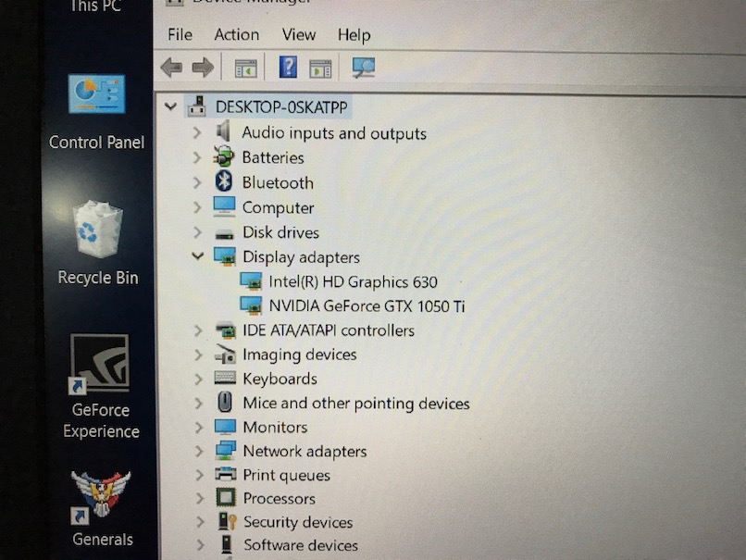Screen dimensions: 746x560
Task: Expand Mice and other pointing devices
Action: point(199,403)
